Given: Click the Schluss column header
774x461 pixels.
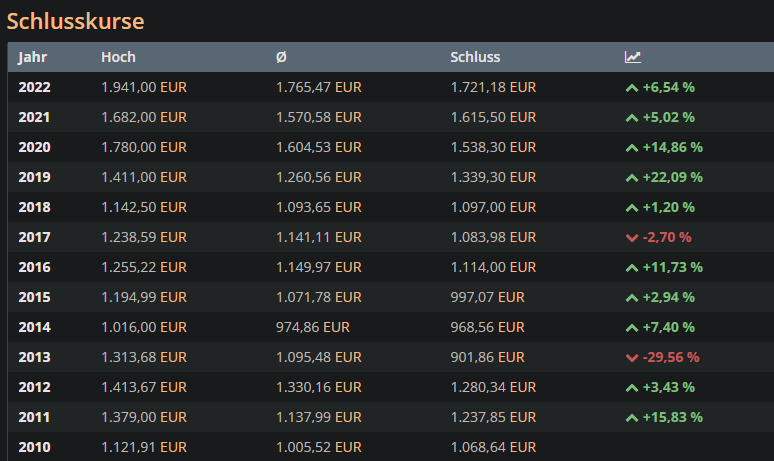Looking at the screenshot, I should pyautogui.click(x=475, y=57).
